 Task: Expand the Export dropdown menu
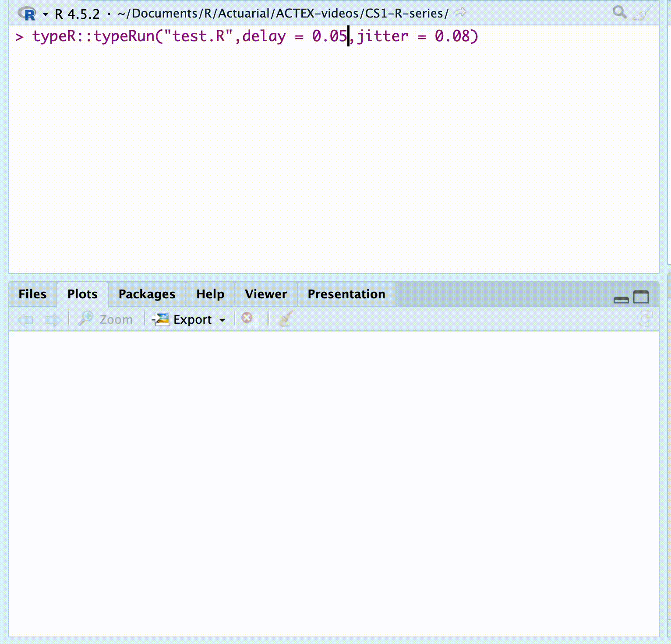190,319
